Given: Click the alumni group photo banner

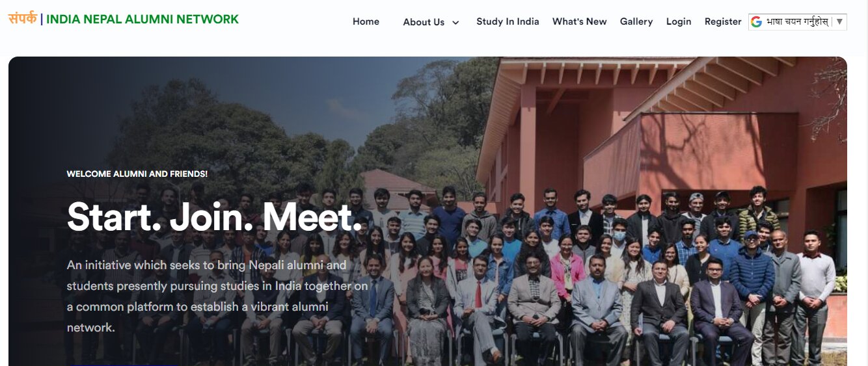Looking at the screenshot, I should [427, 211].
